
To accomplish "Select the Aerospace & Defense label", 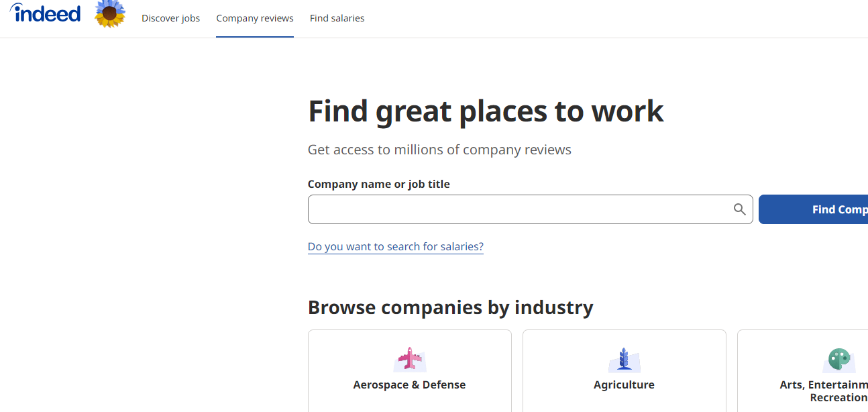I will point(409,384).
